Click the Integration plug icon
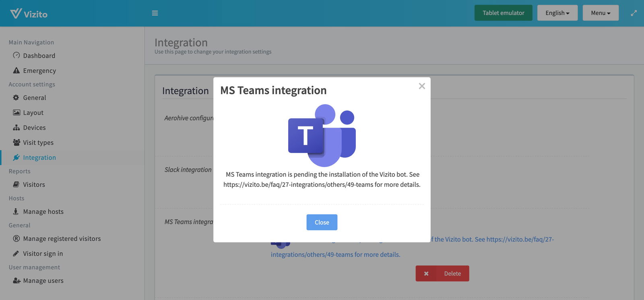This screenshot has width=644, height=300. click(x=16, y=157)
